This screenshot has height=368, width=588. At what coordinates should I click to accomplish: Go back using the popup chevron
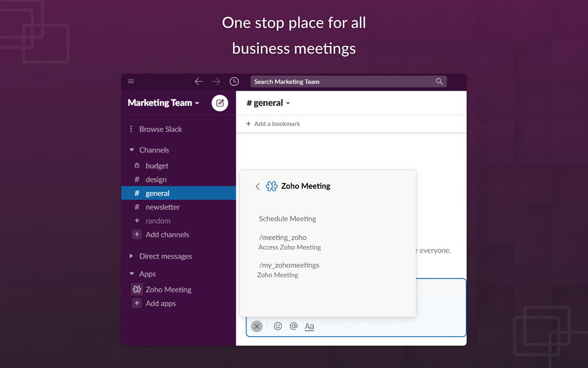(x=258, y=186)
